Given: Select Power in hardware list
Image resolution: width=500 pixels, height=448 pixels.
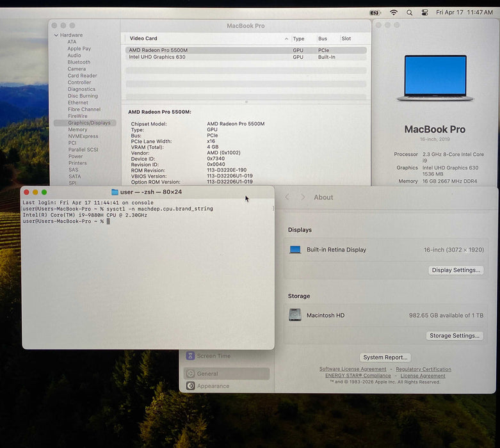Looking at the screenshot, I should pos(76,156).
